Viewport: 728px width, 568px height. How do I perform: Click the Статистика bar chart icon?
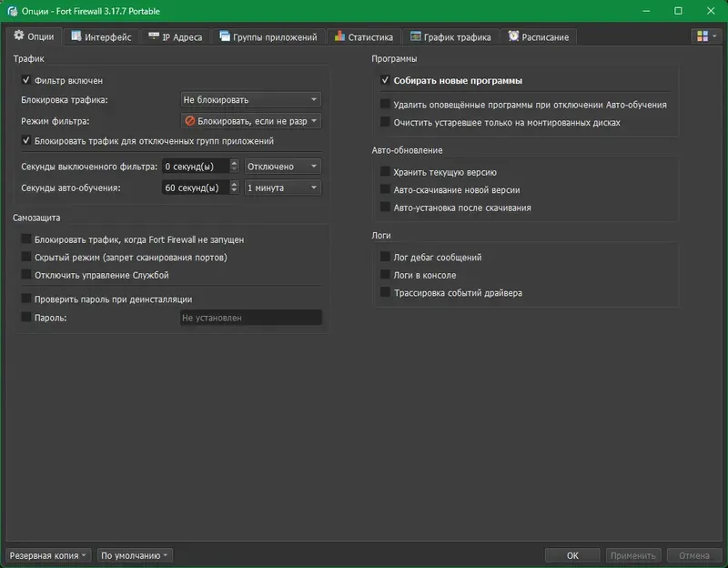click(x=339, y=35)
